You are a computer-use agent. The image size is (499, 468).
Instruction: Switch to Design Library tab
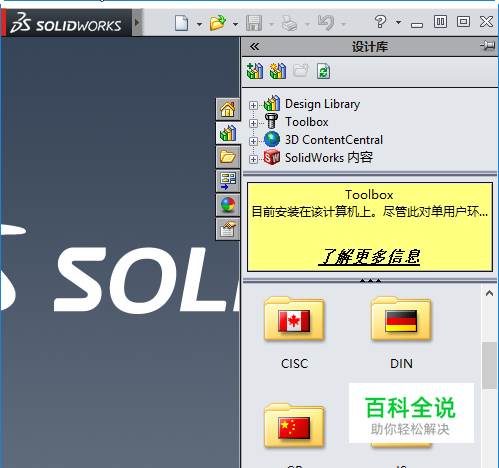pos(228,133)
